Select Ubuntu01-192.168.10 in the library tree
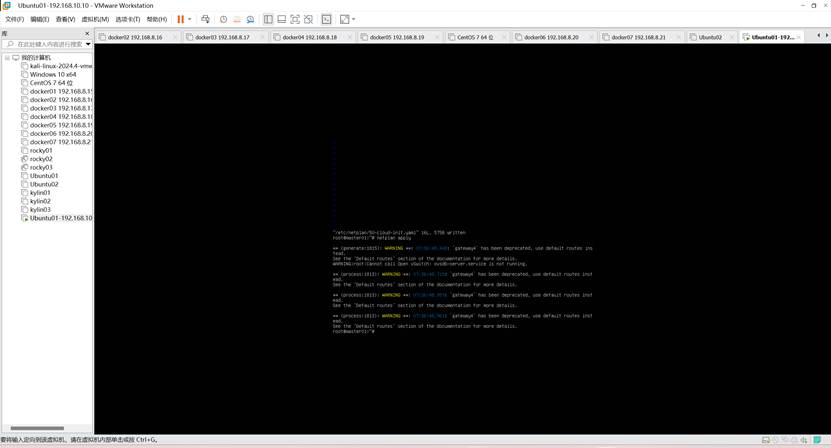 click(x=56, y=218)
